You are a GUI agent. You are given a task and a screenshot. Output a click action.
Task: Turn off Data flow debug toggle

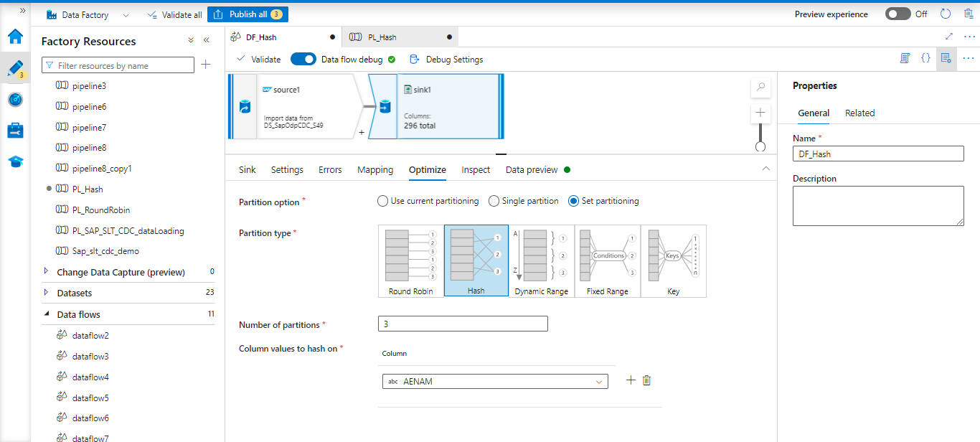click(303, 60)
